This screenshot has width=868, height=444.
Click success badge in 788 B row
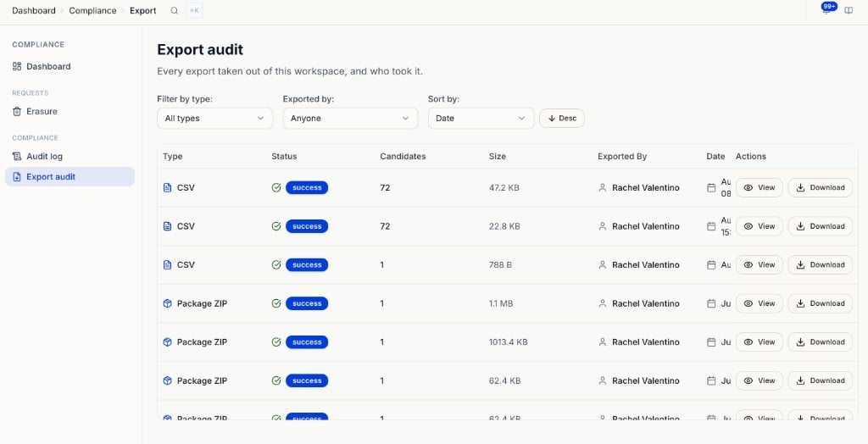(x=307, y=265)
